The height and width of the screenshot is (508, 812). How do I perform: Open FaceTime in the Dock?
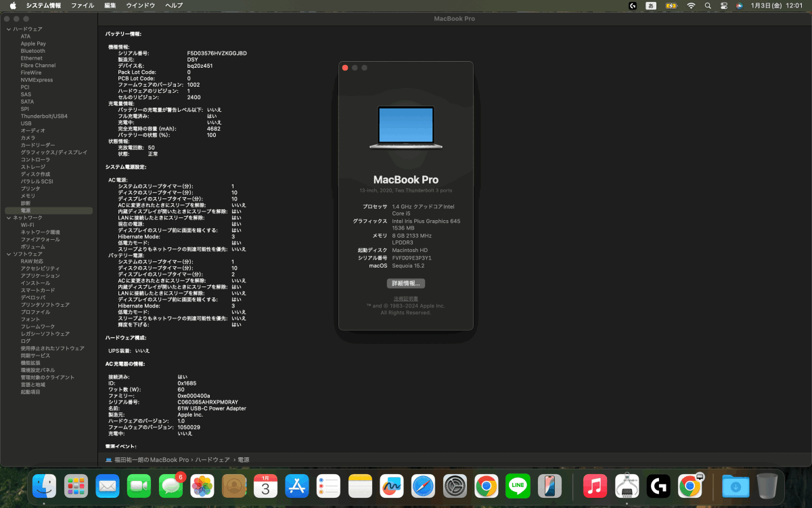[139, 486]
